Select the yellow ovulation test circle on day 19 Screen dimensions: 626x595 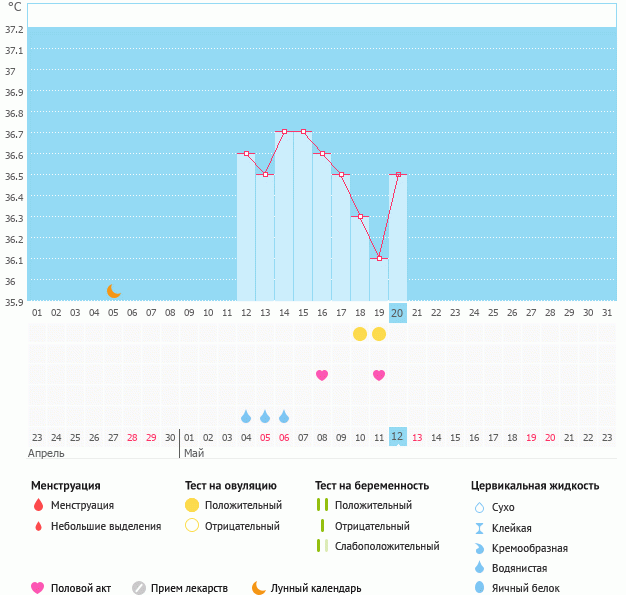(379, 334)
